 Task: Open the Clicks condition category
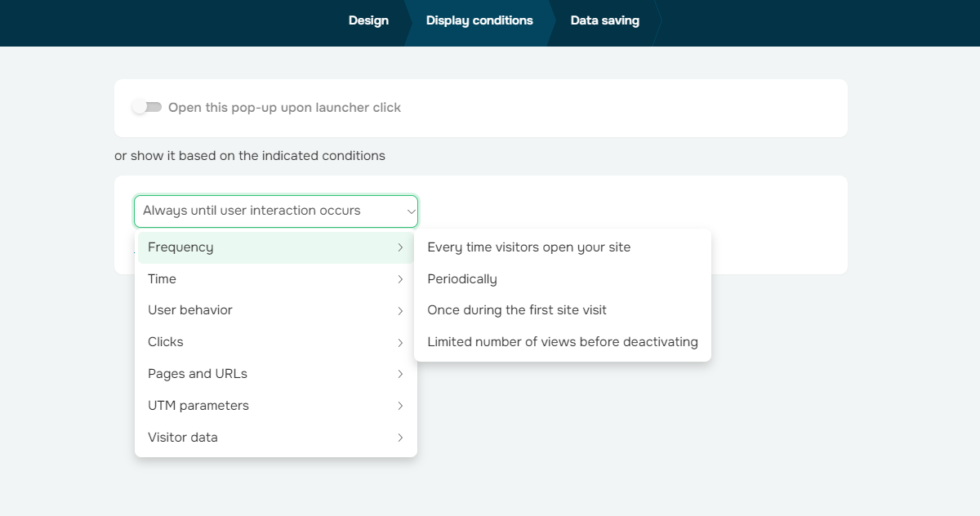pos(166,342)
